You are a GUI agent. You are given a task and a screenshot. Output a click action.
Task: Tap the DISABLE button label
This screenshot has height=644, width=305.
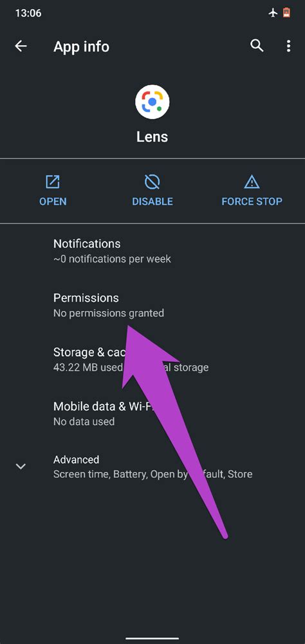click(152, 202)
